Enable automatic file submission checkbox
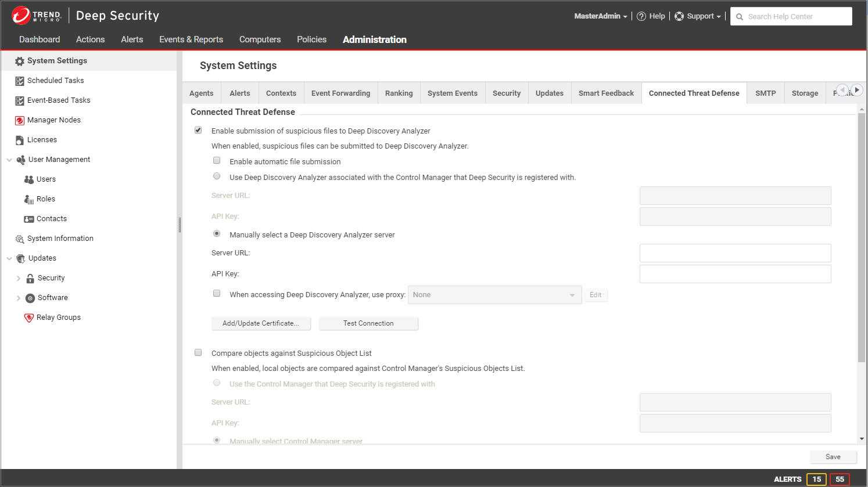This screenshot has width=868, height=487. (x=217, y=161)
